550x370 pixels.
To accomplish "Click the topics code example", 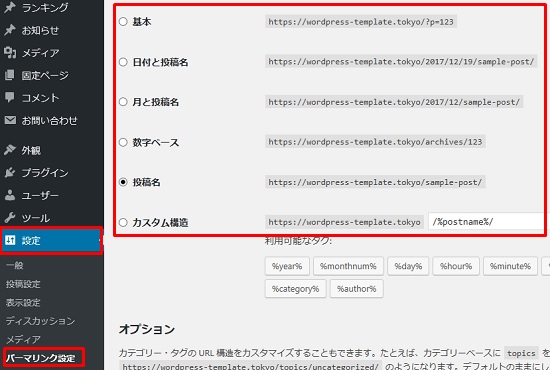I will tap(521, 353).
